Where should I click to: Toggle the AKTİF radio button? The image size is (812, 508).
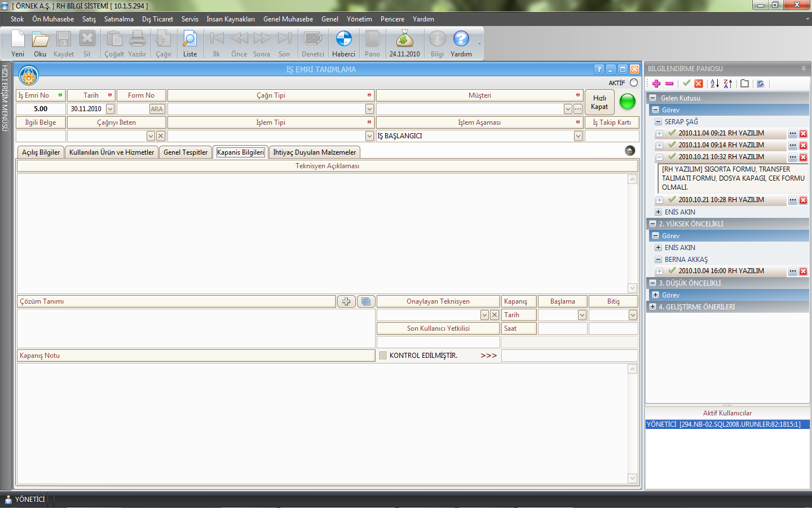[x=634, y=83]
